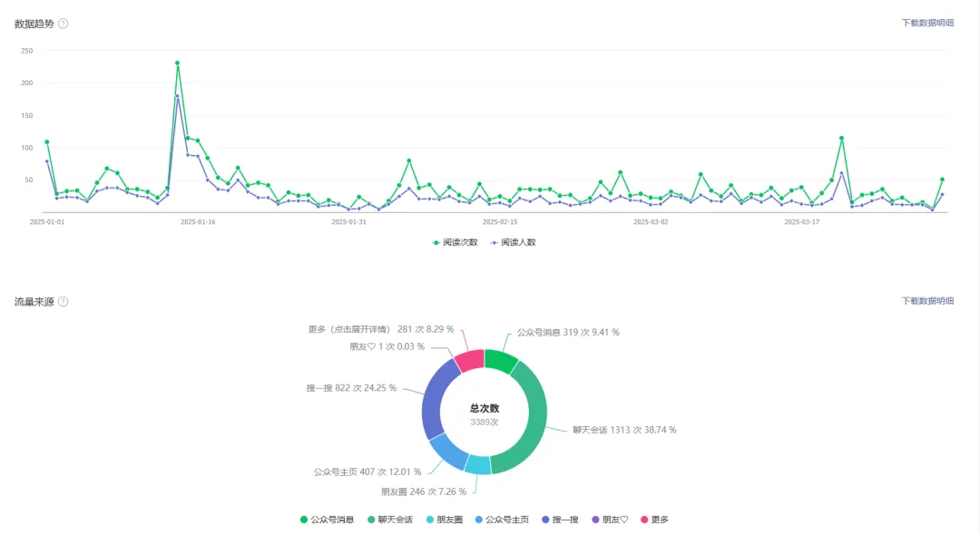Click the 2025-01-16 x-axis date label
Image resolution: width=980 pixels, height=535 pixels.
point(198,221)
